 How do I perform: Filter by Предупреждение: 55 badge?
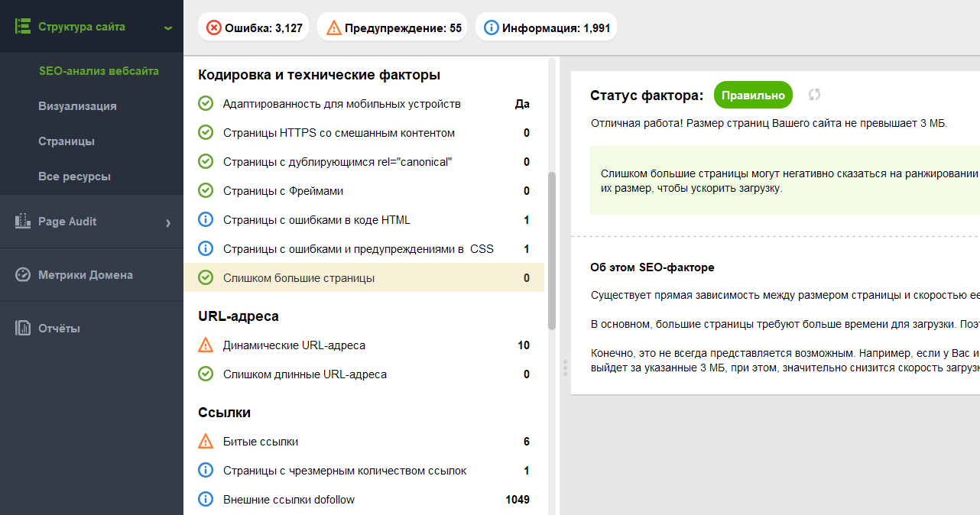click(392, 28)
